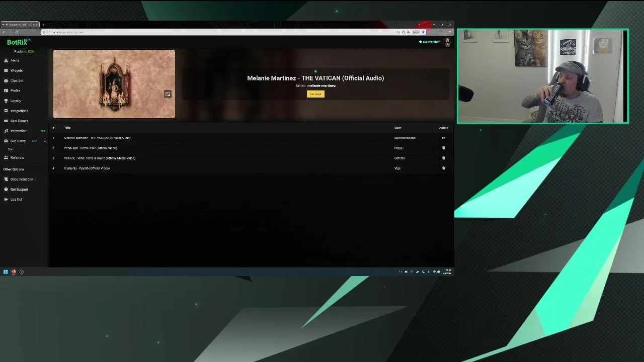Go back in the browser
This screenshot has width=644, height=362.
coord(4,32)
